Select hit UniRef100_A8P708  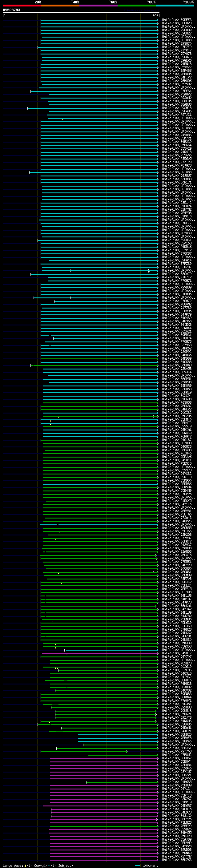176,579
